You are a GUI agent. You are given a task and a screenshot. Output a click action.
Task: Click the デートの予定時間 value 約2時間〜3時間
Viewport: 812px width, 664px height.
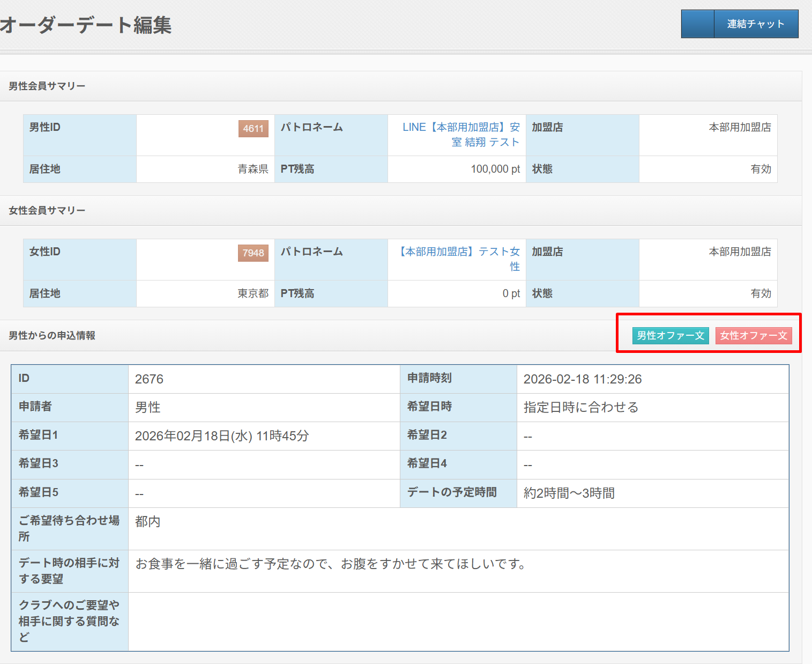click(x=569, y=493)
